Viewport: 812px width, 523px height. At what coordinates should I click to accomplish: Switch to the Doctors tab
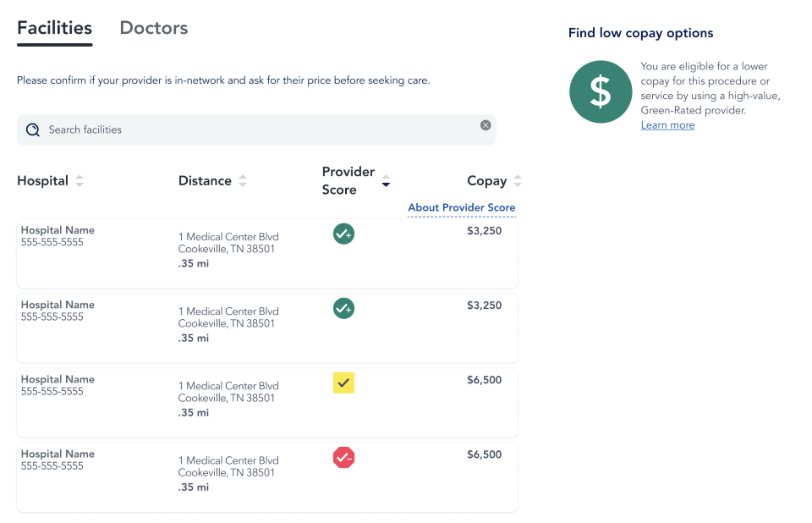[x=153, y=27]
